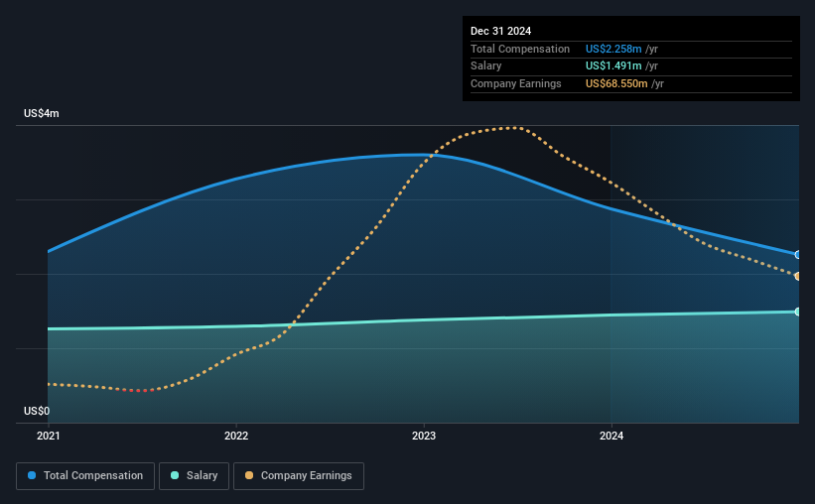Click the 2022 x-axis label
This screenshot has width=815, height=504.
236,436
